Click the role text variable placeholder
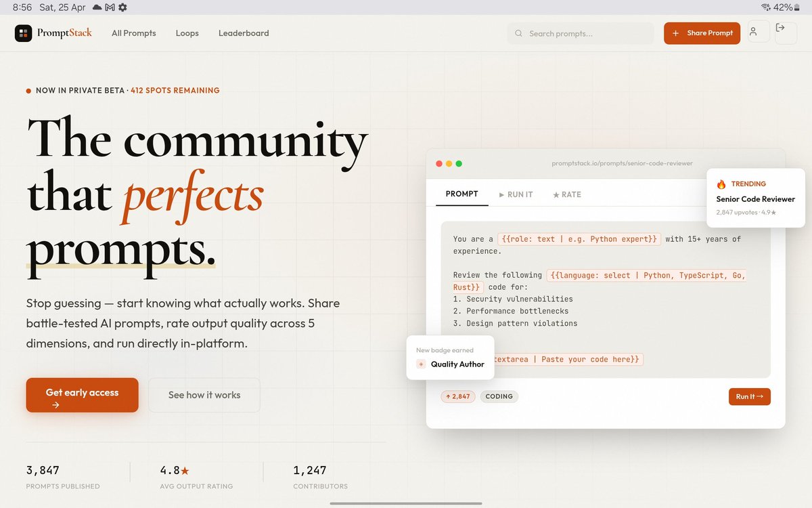812x508 pixels. [x=579, y=239]
